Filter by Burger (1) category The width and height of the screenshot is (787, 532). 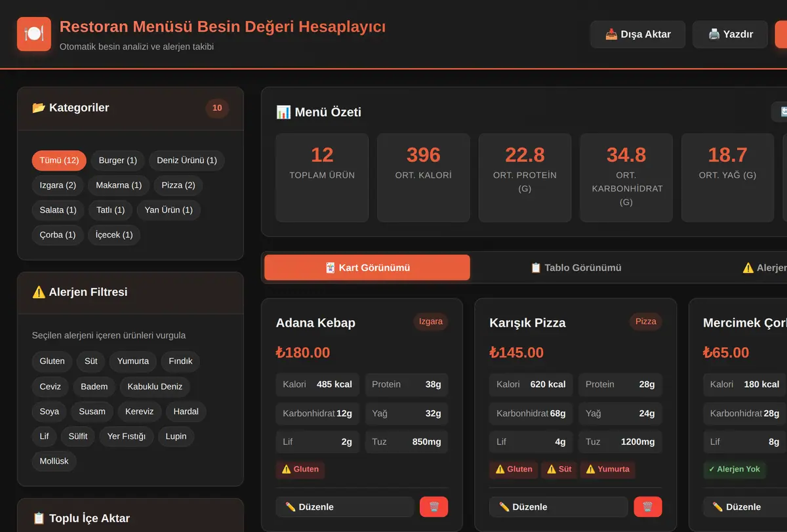(118, 160)
